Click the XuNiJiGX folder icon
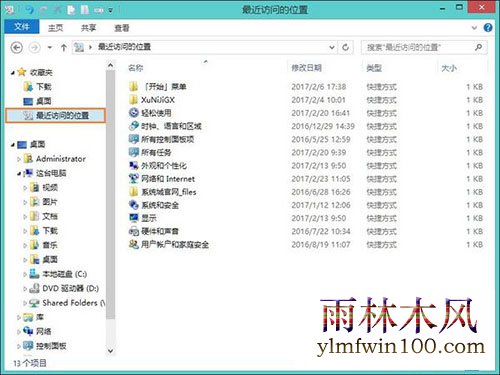Image resolution: width=500 pixels, height=375 pixels. 133,100
